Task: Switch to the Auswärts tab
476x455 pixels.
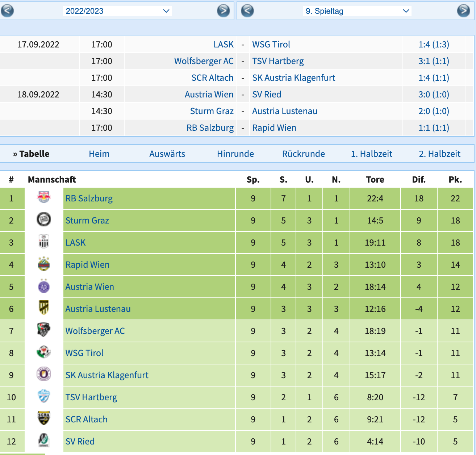Action: pyautogui.click(x=167, y=154)
